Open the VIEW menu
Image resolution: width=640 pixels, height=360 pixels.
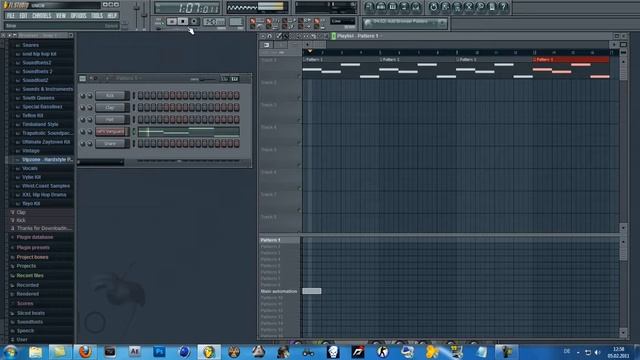coord(60,16)
